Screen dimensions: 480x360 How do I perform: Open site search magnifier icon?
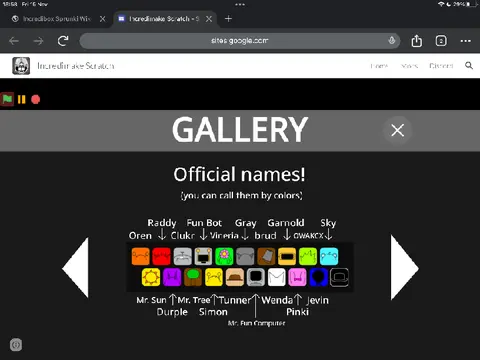pyautogui.click(x=469, y=65)
